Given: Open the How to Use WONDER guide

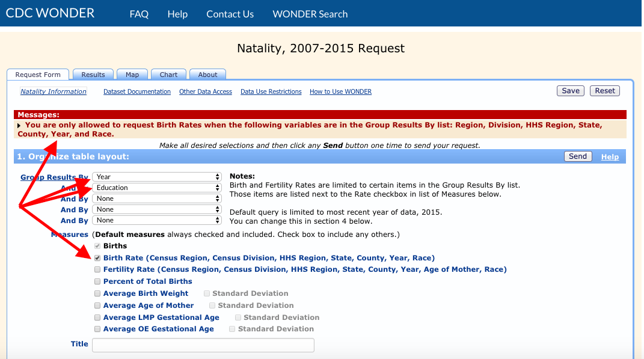Looking at the screenshot, I should point(340,91).
